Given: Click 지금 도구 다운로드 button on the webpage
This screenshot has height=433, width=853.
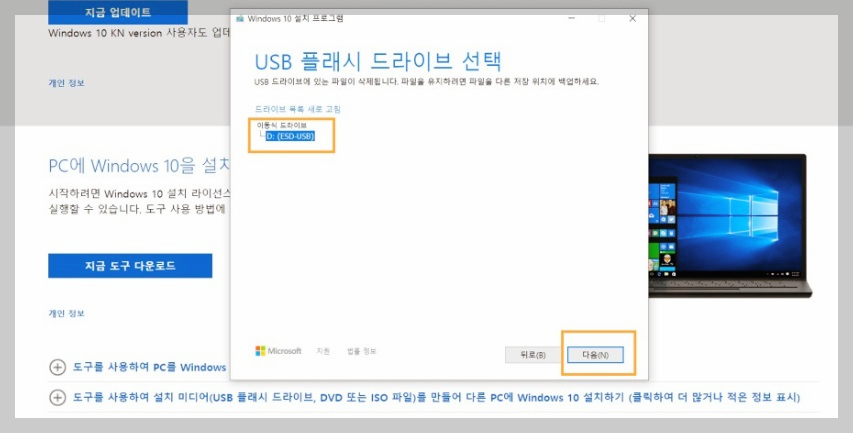Looking at the screenshot, I should click(130, 265).
